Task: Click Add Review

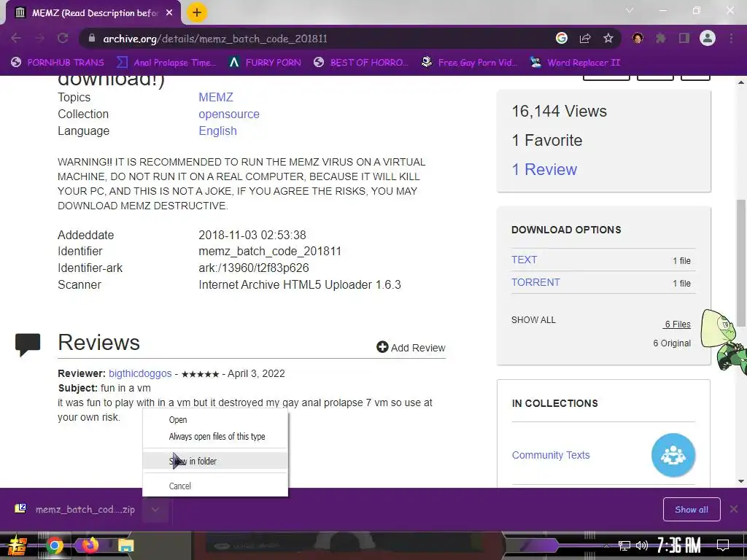Action: (x=418, y=348)
